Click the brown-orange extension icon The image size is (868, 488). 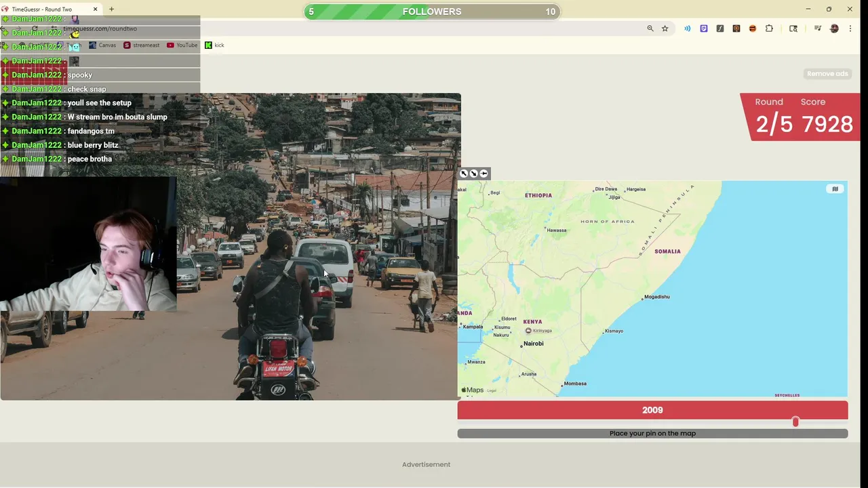coord(736,28)
